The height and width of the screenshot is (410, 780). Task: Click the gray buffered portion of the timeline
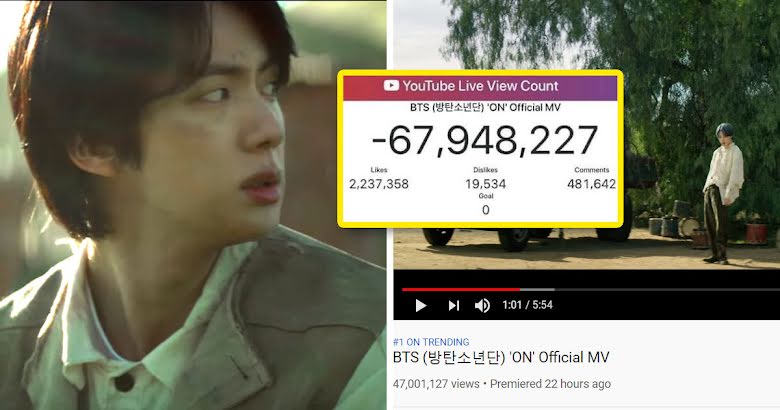pyautogui.click(x=537, y=289)
